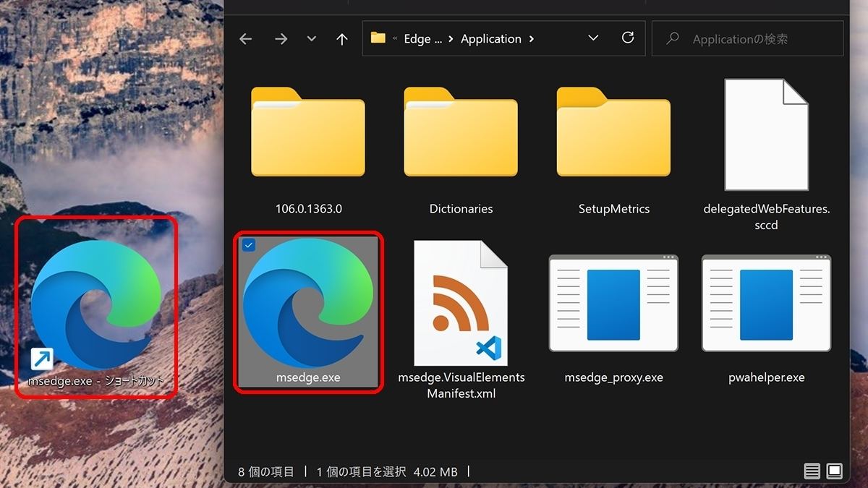
Task: Uncheck the msedge.exe selection checkbox
Action: (x=249, y=246)
